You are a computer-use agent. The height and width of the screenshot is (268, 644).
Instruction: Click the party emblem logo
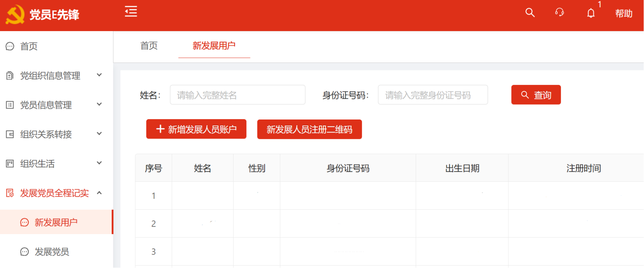coord(15,15)
